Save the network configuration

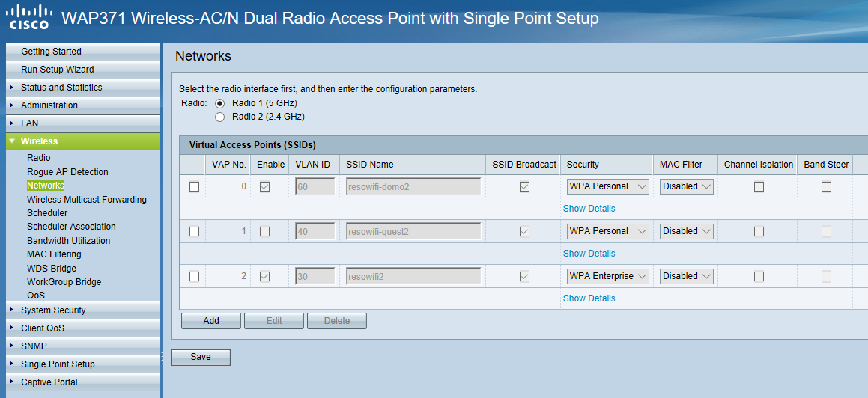pos(201,357)
